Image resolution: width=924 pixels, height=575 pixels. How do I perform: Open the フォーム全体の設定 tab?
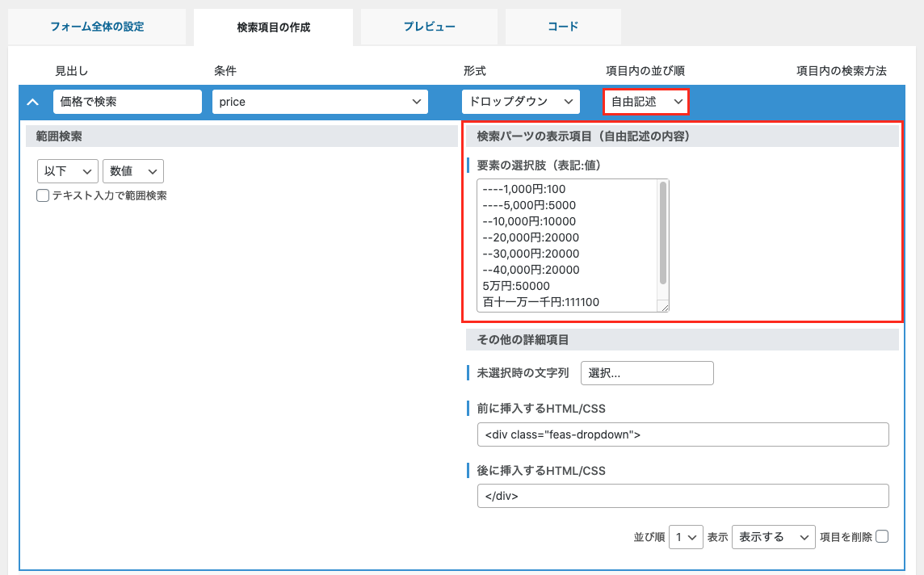point(97,27)
